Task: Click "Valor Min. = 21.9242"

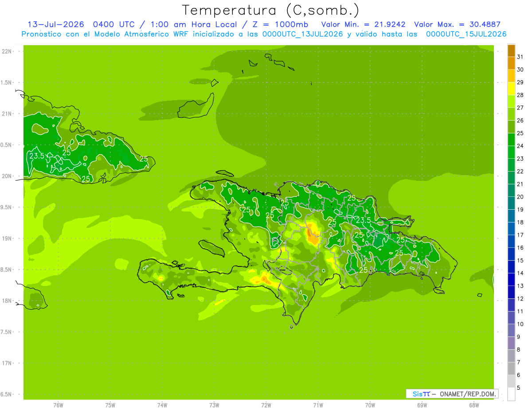Action: tap(363, 24)
